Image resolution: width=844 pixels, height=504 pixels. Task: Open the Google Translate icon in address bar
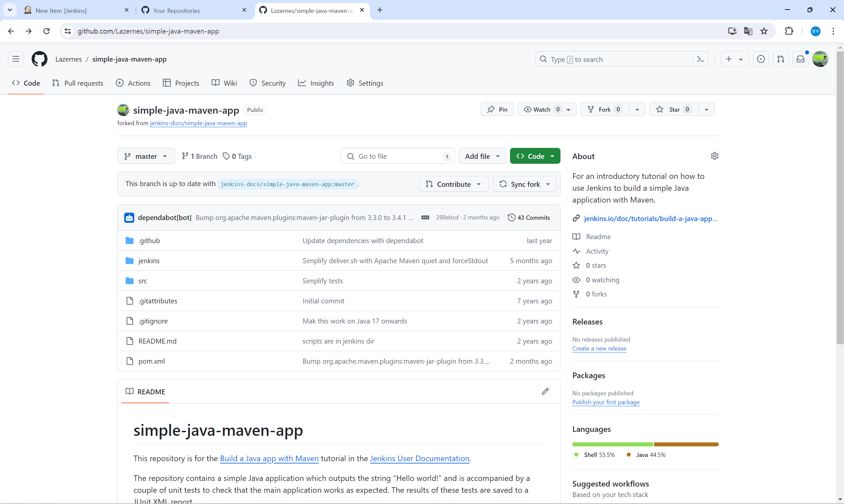(x=748, y=31)
